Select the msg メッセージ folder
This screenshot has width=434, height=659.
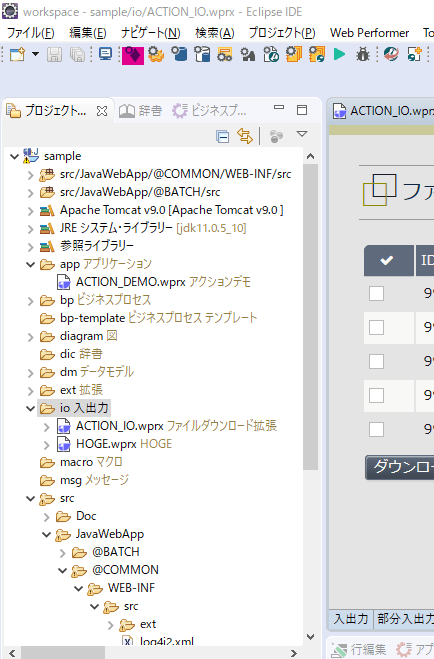point(84,480)
